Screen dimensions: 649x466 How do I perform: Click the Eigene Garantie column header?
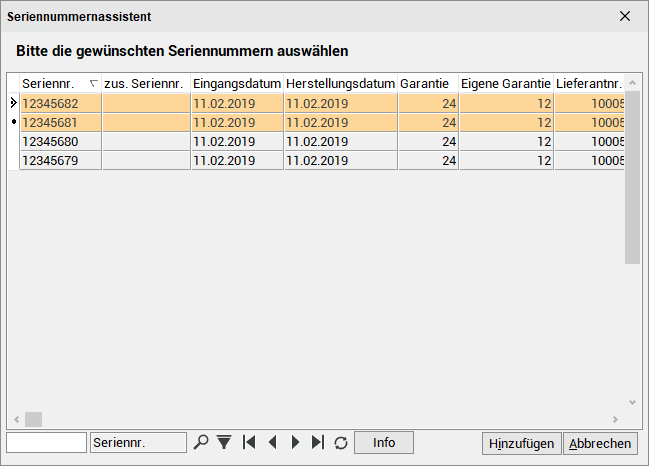click(x=506, y=84)
